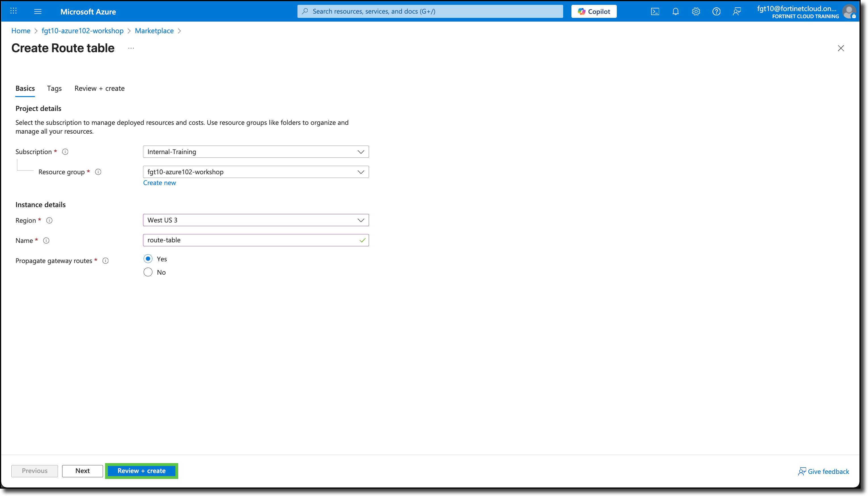Click the Review + create button
The image size is (868, 496).
tap(141, 471)
